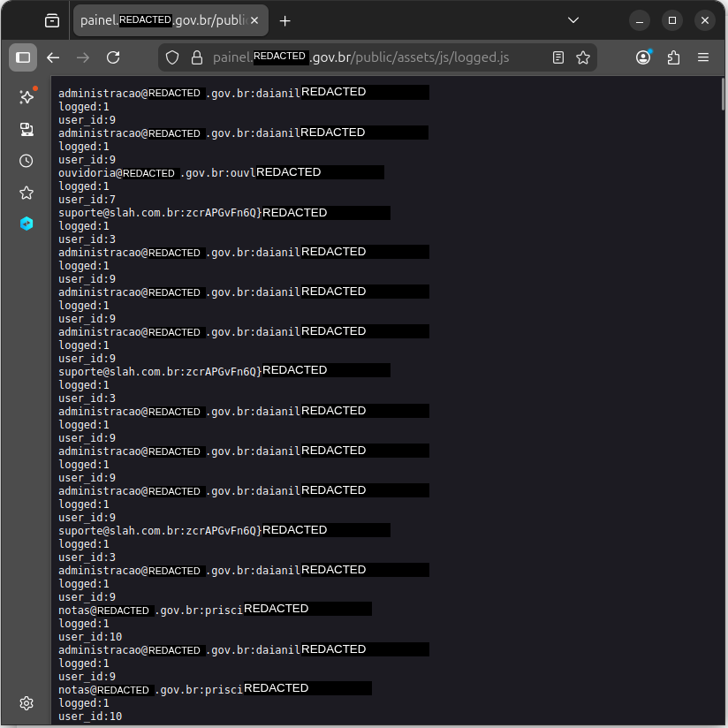Open synced tabs panel in the sidebar
728x728 pixels.
click(26, 129)
